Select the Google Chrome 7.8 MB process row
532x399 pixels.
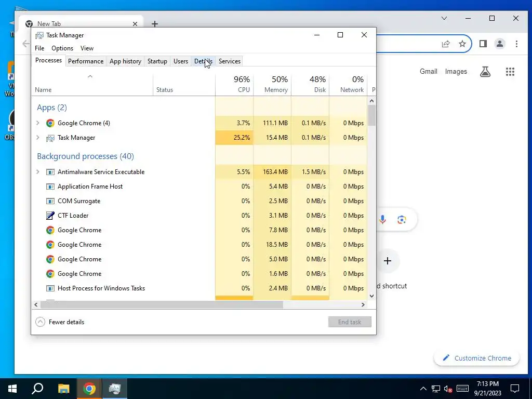[x=199, y=230]
